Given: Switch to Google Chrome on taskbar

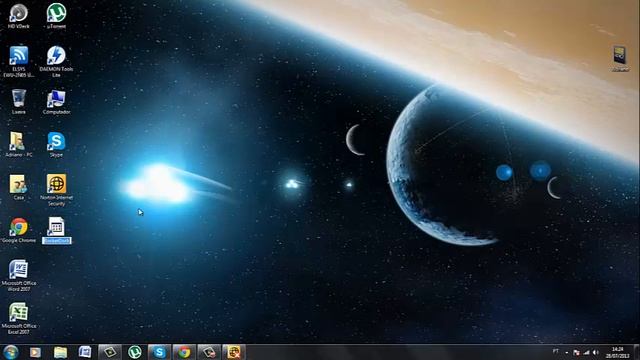Looking at the screenshot, I should coord(184,352).
